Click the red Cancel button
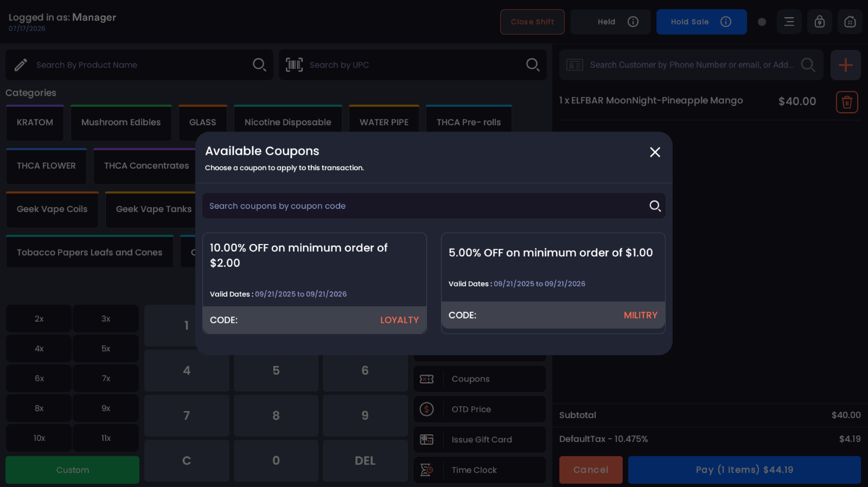This screenshot has height=487, width=868. (591, 470)
